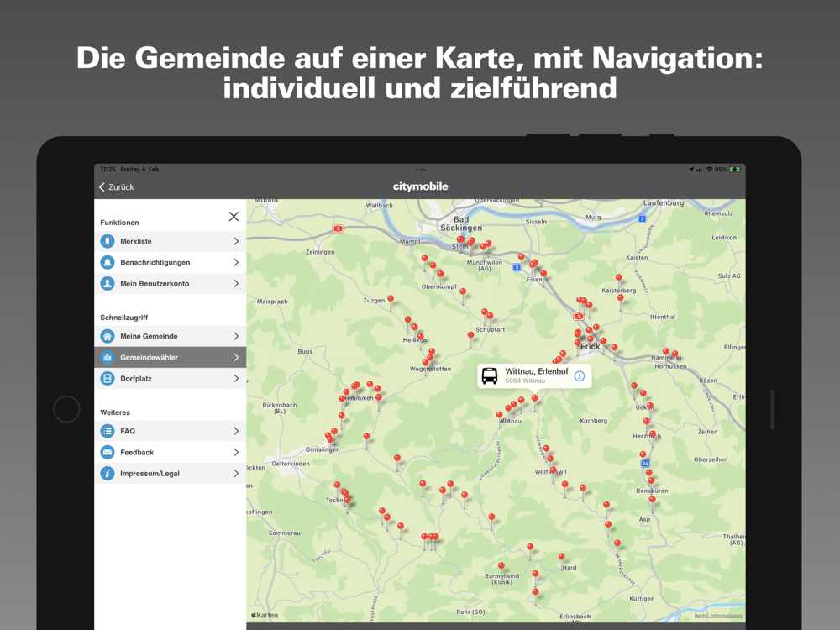840x630 pixels.
Task: Tap the Meine Gemeinde house icon
Action: (108, 337)
